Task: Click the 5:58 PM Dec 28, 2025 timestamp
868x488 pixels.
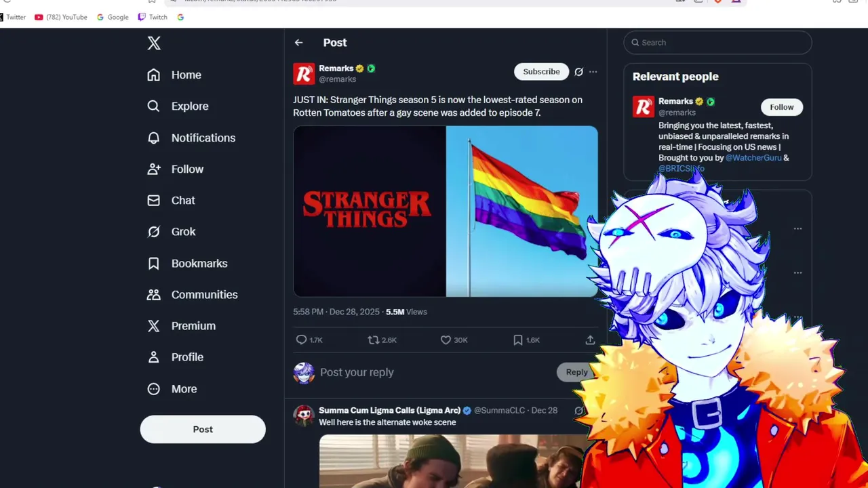Action: (x=336, y=312)
